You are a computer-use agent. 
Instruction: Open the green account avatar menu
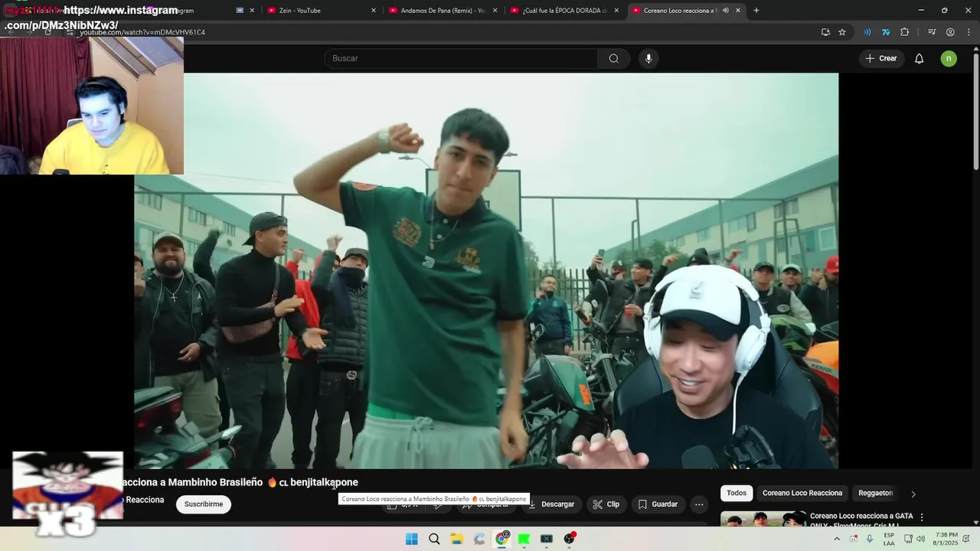pos(949,59)
